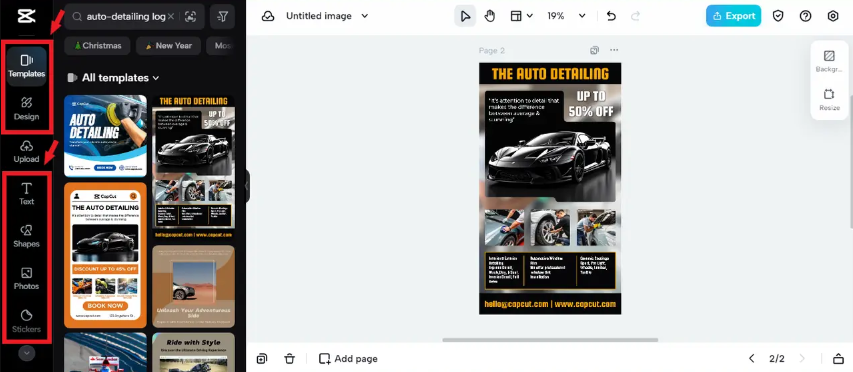Screen dimensions: 853x372
Task: Open the Background panel button
Action: point(829,61)
